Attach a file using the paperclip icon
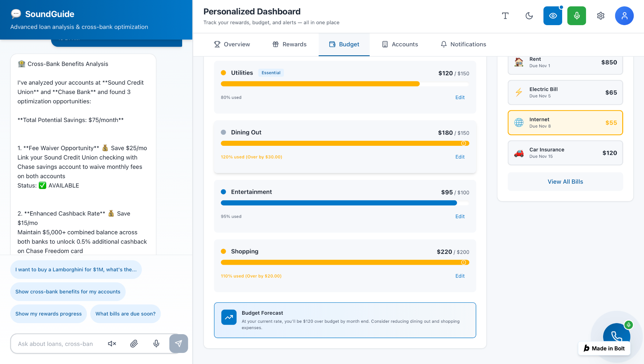 (x=134, y=344)
